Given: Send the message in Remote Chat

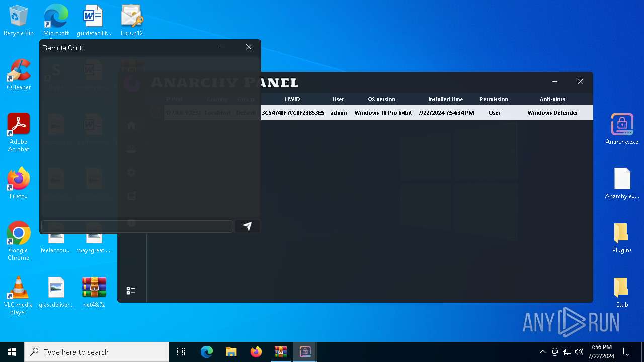Looking at the screenshot, I should pyautogui.click(x=247, y=226).
